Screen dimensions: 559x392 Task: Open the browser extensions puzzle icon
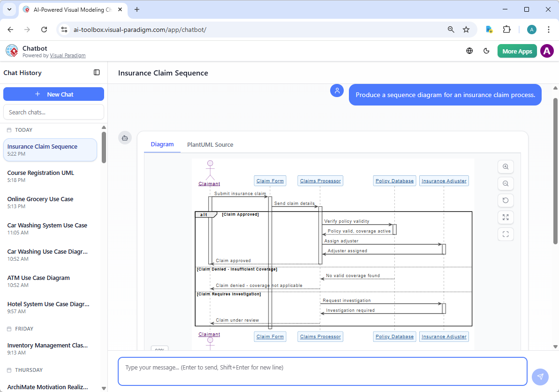coord(506,29)
